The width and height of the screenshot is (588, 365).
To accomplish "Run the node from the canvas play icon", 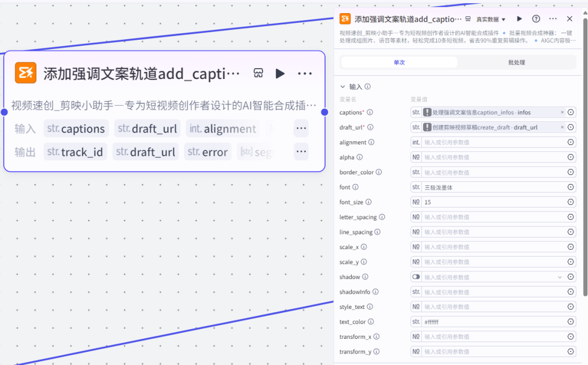I will 280,74.
